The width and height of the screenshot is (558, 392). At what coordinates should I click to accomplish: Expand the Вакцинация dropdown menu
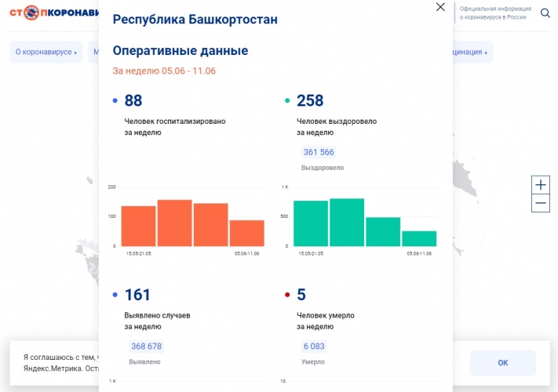[469, 53]
